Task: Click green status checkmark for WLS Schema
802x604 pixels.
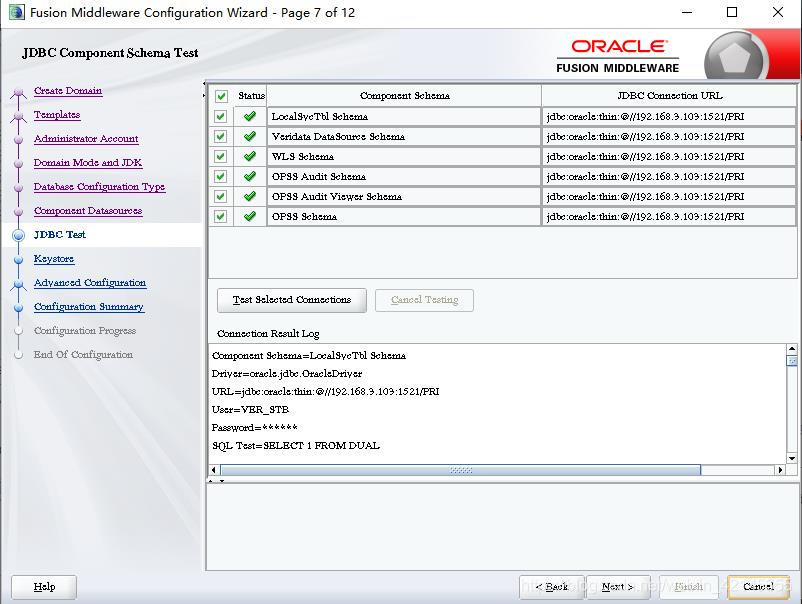Action: [250, 156]
